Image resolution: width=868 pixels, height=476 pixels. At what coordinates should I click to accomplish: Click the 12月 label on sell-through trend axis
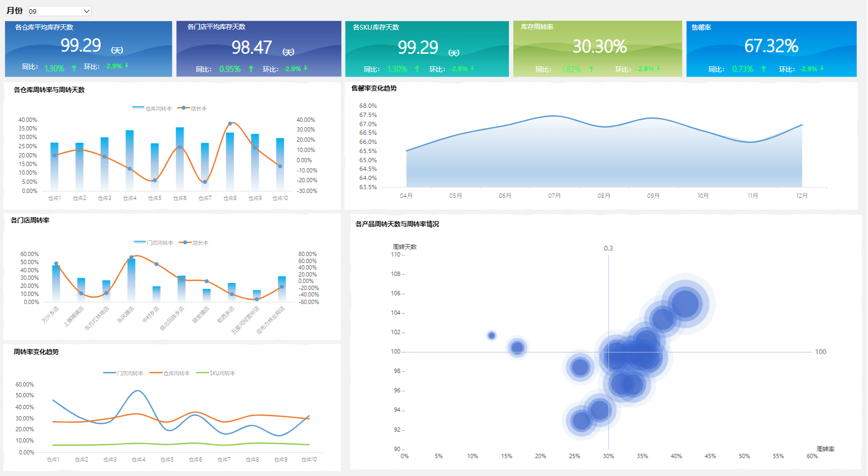point(802,196)
